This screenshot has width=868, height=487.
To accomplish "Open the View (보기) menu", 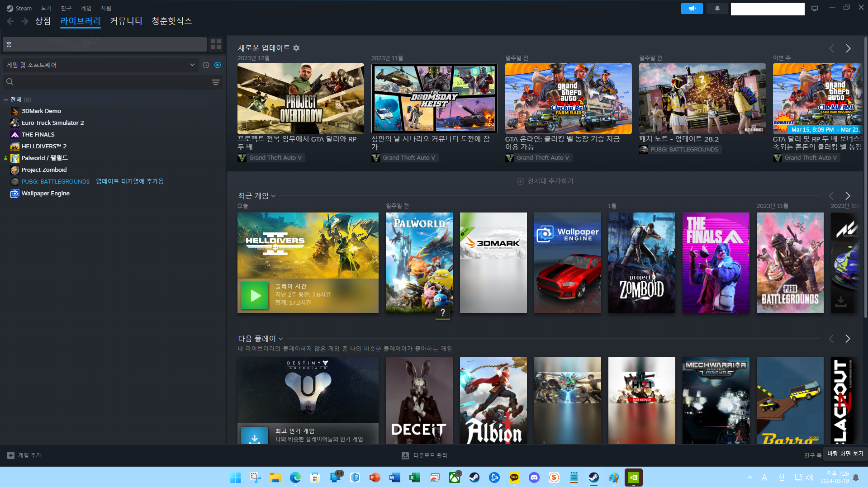I will pos(46,8).
